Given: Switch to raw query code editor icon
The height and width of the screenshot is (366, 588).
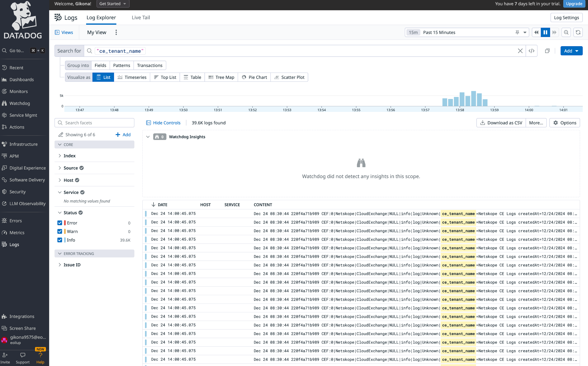Looking at the screenshot, I should 532,51.
